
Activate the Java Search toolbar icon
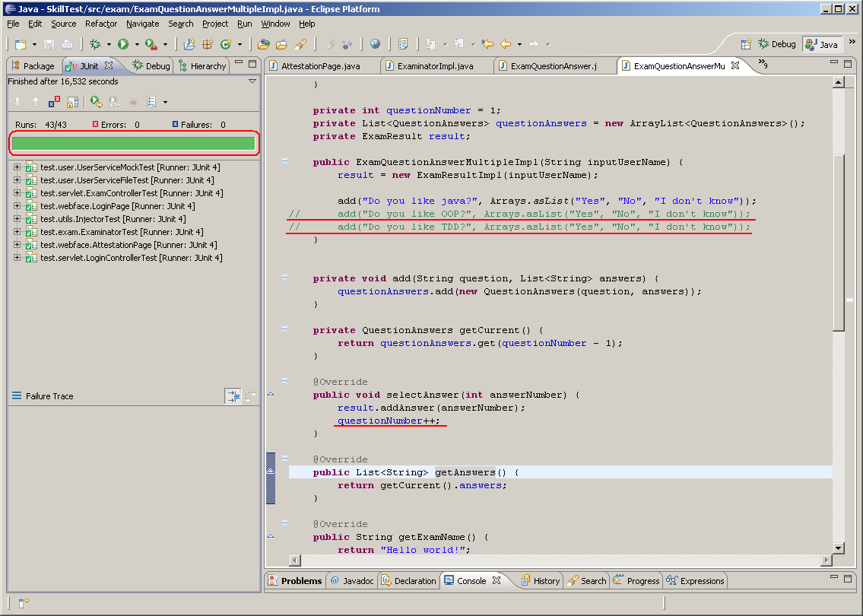pyautogui.click(x=300, y=43)
